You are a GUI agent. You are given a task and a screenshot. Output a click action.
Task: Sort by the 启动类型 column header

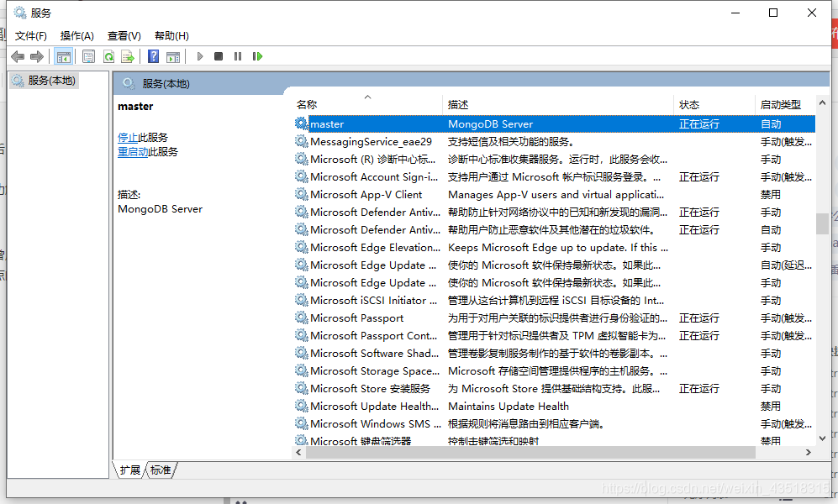pyautogui.click(x=786, y=105)
